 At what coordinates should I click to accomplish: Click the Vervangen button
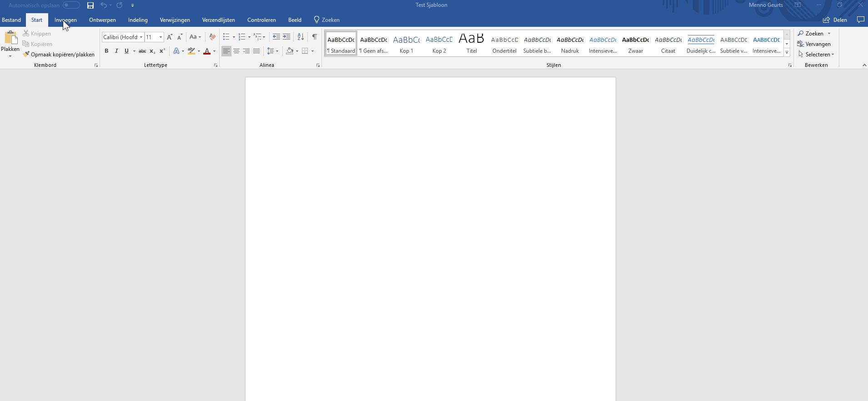[x=814, y=44]
